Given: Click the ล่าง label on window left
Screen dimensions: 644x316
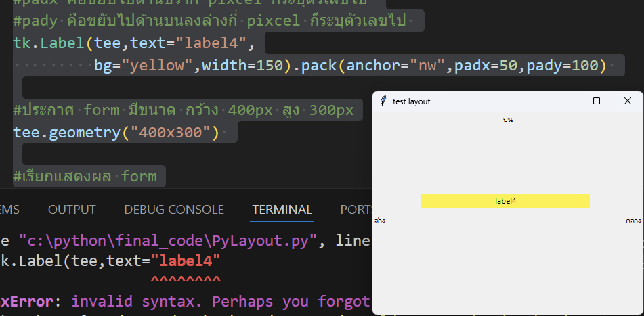Looking at the screenshot, I should [x=380, y=221].
